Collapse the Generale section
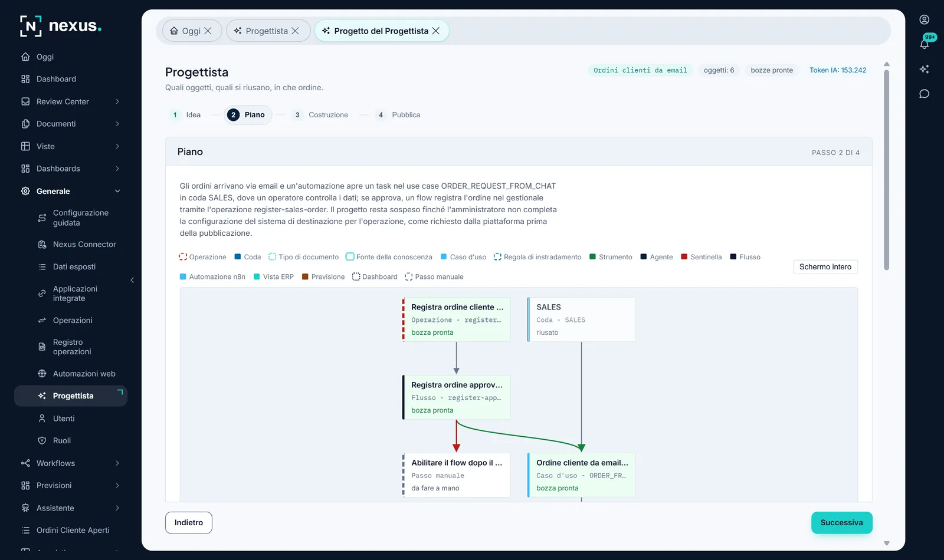Viewport: 944px width, 560px height. [x=117, y=191]
